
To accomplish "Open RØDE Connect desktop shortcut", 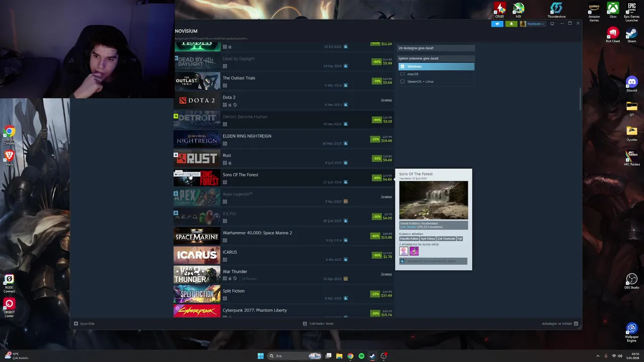I will coord(9,284).
